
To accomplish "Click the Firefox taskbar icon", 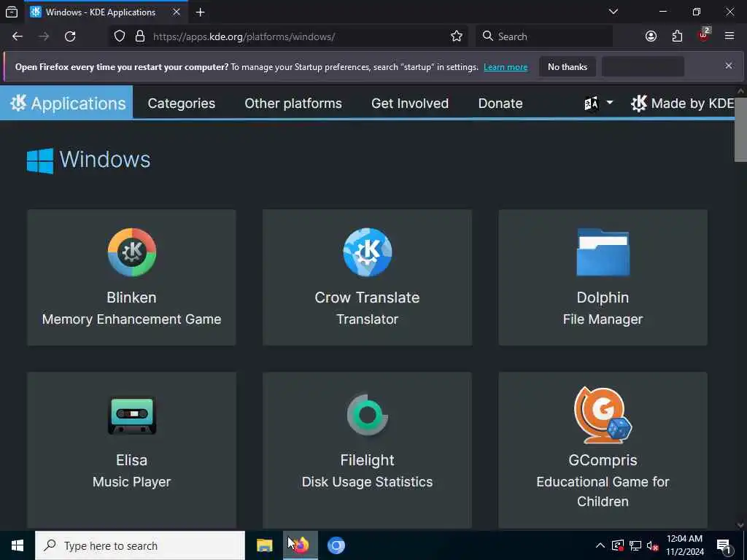I will pos(300,545).
